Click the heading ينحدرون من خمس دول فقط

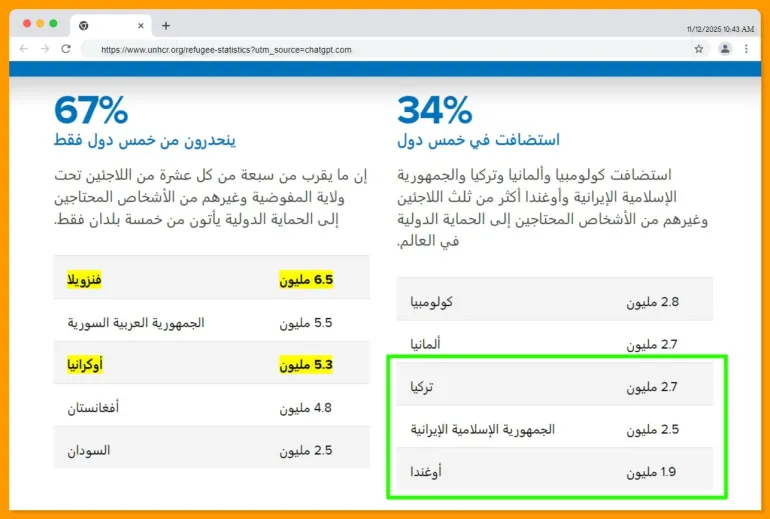click(x=145, y=141)
